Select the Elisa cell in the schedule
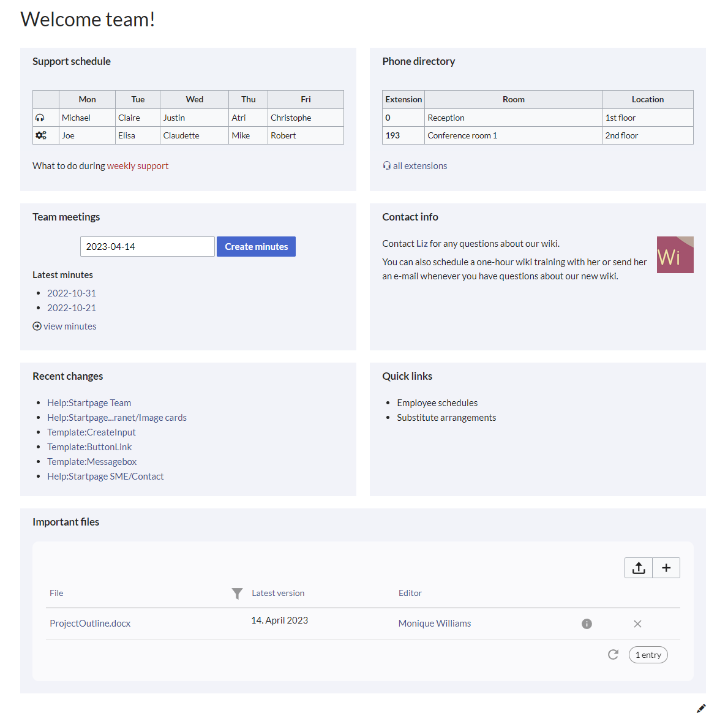This screenshot has width=728, height=724. [x=138, y=135]
